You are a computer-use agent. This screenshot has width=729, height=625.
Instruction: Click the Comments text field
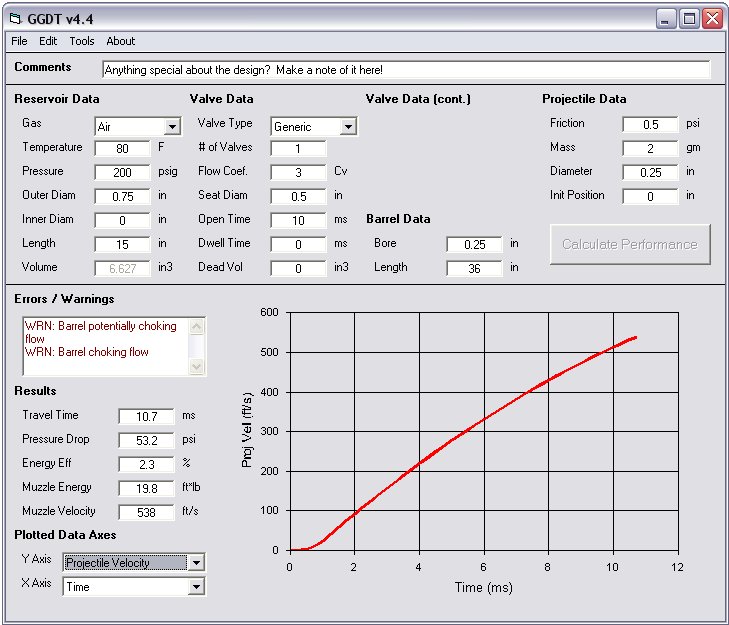[406, 70]
